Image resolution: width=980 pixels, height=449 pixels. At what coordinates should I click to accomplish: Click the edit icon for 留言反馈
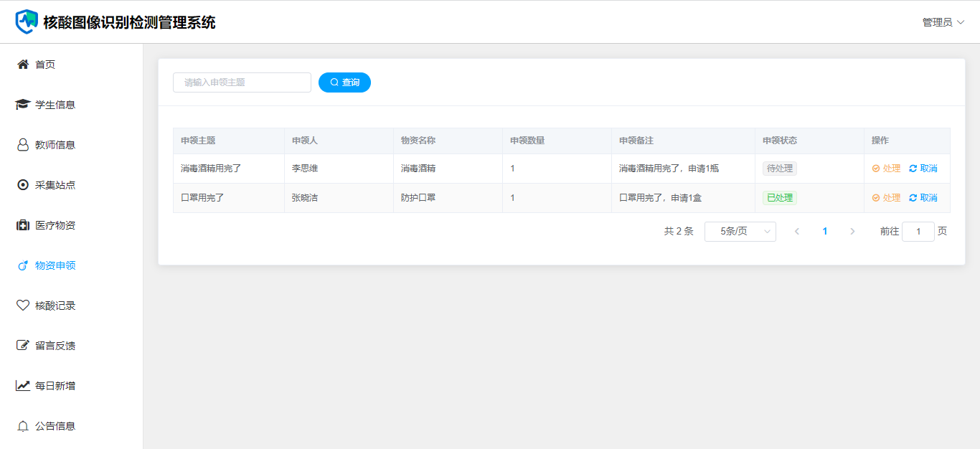tap(23, 346)
